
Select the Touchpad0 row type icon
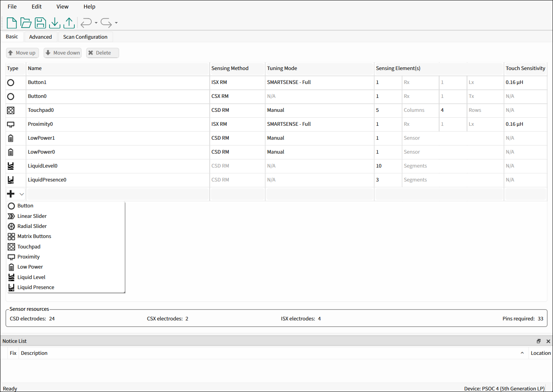(x=11, y=110)
